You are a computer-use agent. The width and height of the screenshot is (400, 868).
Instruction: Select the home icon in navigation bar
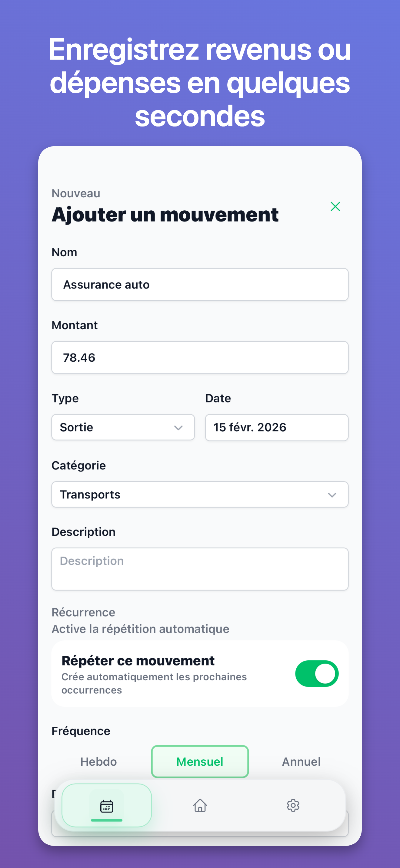click(200, 806)
